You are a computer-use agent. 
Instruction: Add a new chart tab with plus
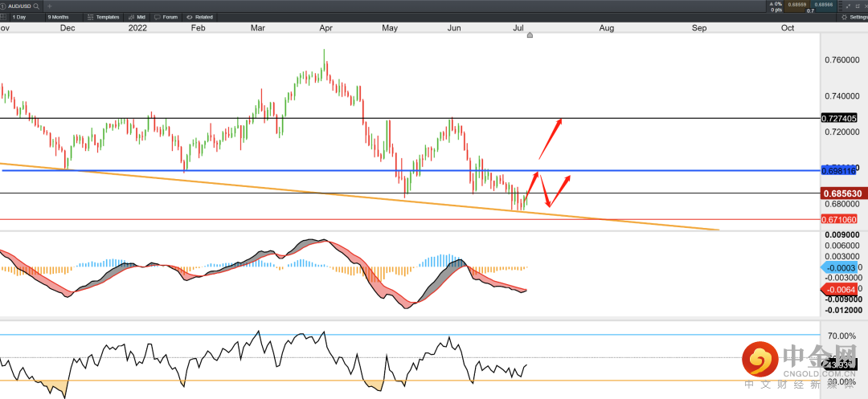click(x=50, y=6)
